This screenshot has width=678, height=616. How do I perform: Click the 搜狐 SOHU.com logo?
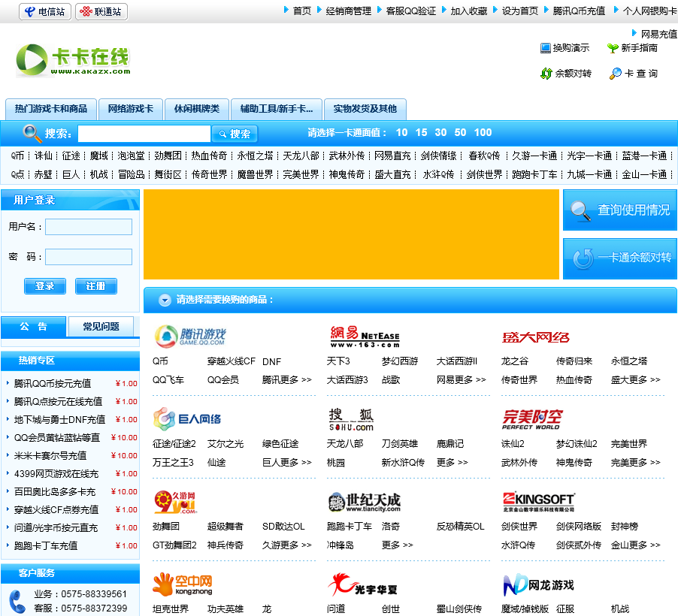pyautogui.click(x=351, y=419)
